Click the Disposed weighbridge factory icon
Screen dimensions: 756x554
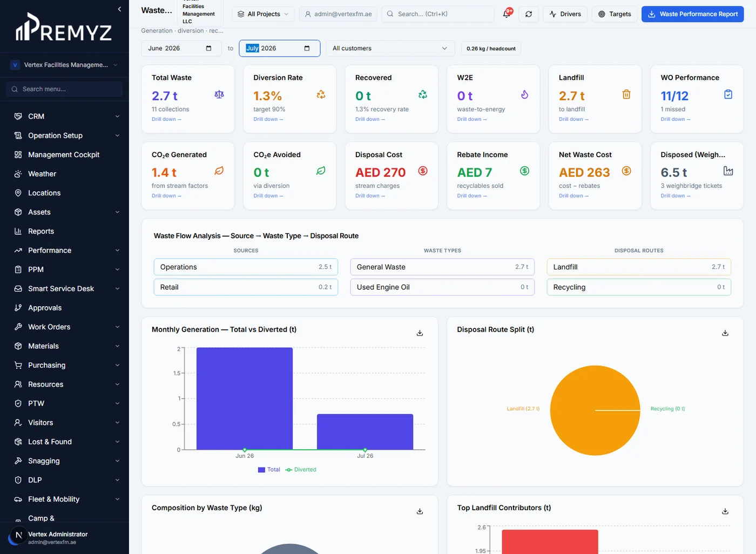[x=728, y=171]
